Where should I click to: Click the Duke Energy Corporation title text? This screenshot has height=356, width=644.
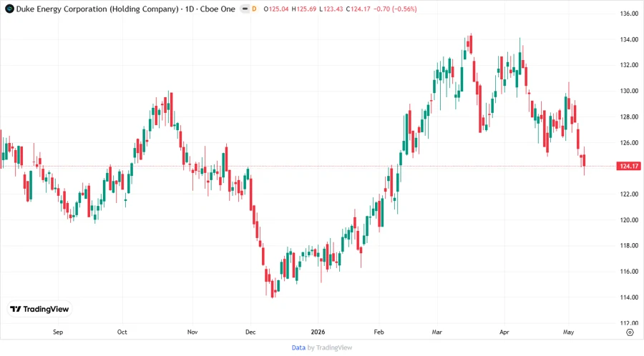(x=97, y=9)
